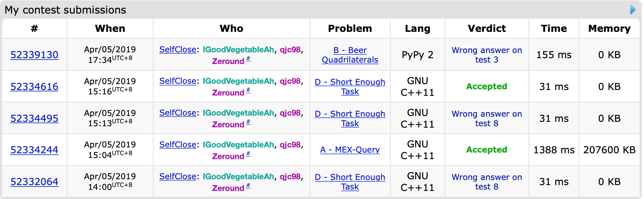
Task: Open IGoodVegetableAh profile in first row
Action: click(238, 50)
